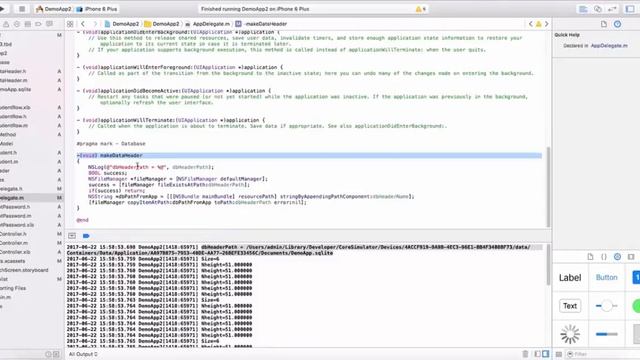Switch to the Assistant editor
Screen dimensions: 640x360
(x=598, y=9)
